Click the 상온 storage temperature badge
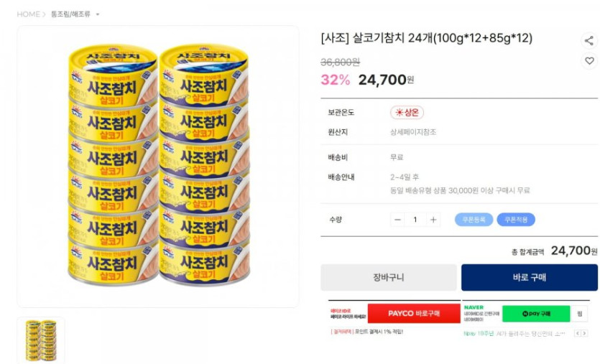This screenshot has width=600, height=364. coord(407,113)
